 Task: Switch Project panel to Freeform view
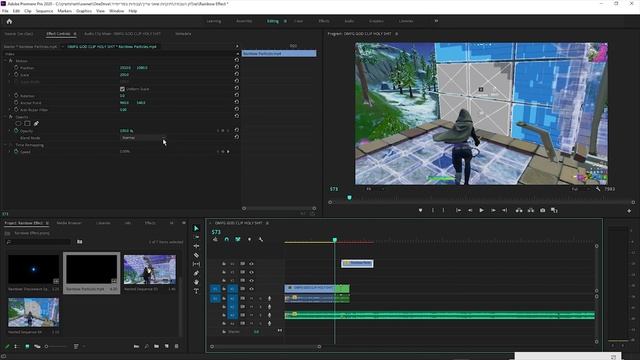coord(37,346)
